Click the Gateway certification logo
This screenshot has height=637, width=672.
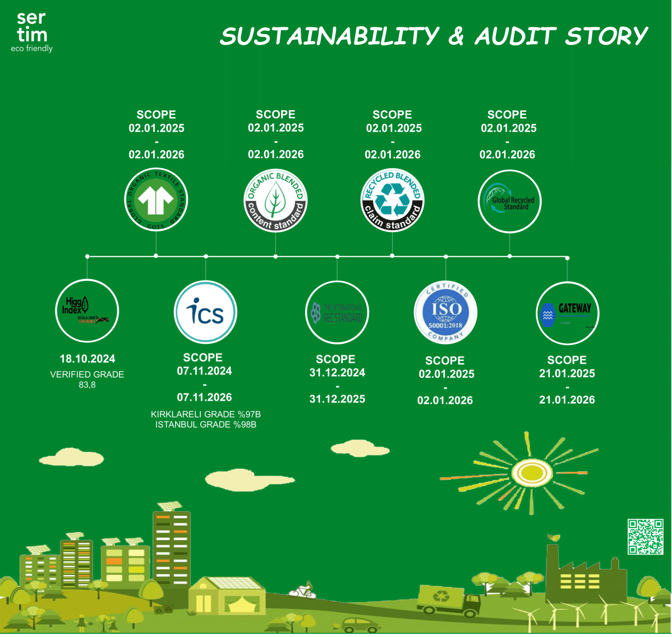(568, 313)
